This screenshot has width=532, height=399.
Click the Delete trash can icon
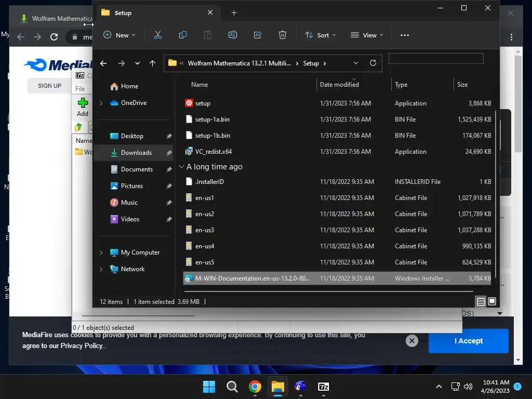283,35
